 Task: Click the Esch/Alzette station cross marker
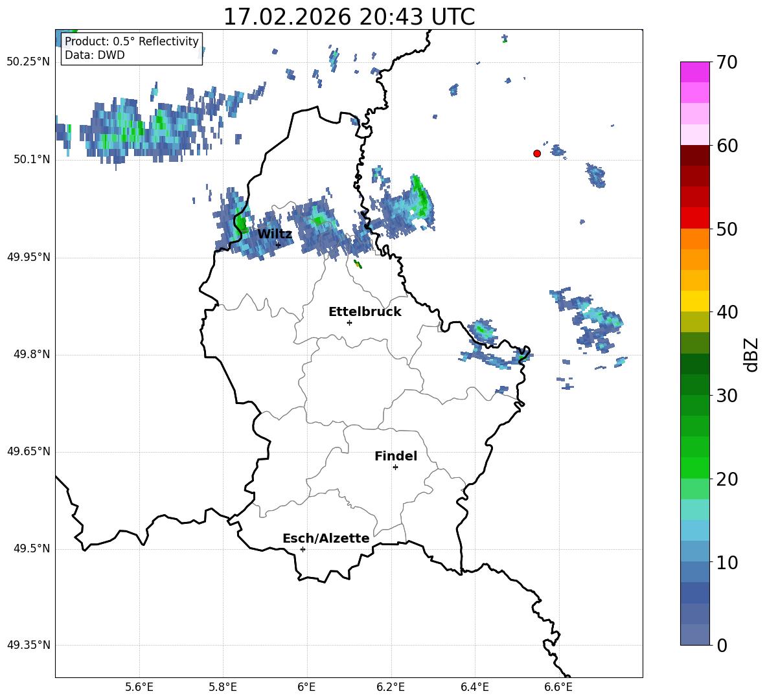point(303,549)
